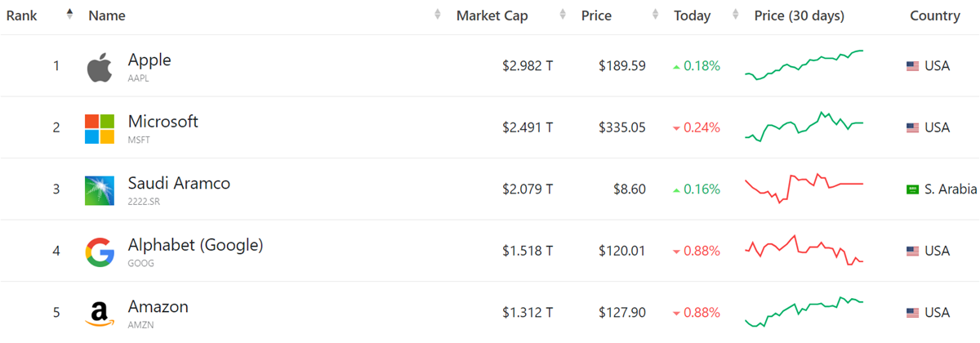Viewport: 980px width, 343px height.
Task: Click the Google G logo
Action: [100, 252]
